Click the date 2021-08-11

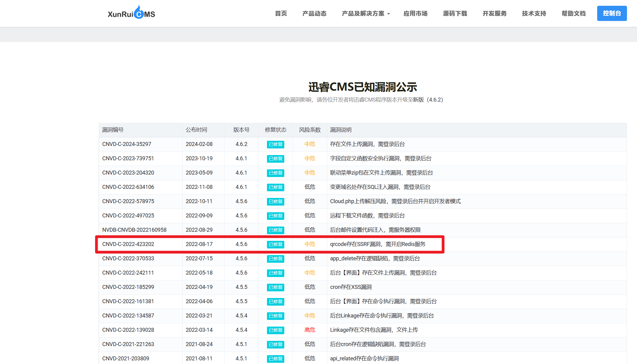pyautogui.click(x=199, y=359)
